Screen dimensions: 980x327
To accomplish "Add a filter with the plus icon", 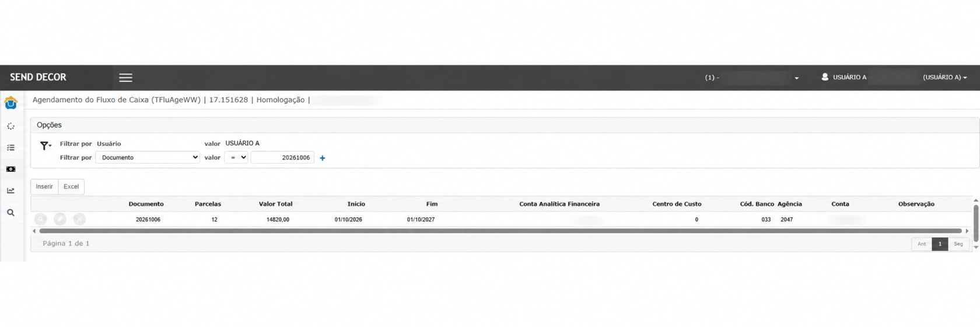I will pyautogui.click(x=323, y=158).
